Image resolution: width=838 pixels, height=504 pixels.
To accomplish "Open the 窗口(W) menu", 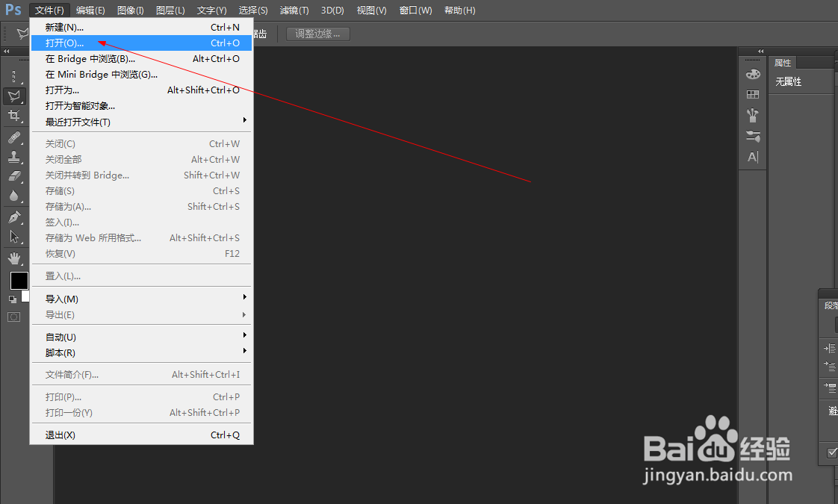I will (x=415, y=10).
